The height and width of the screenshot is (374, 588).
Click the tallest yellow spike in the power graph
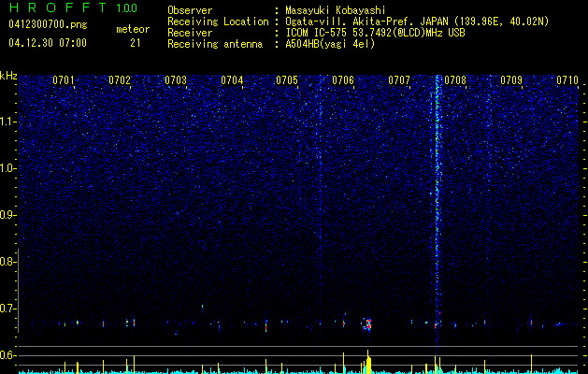point(368,362)
